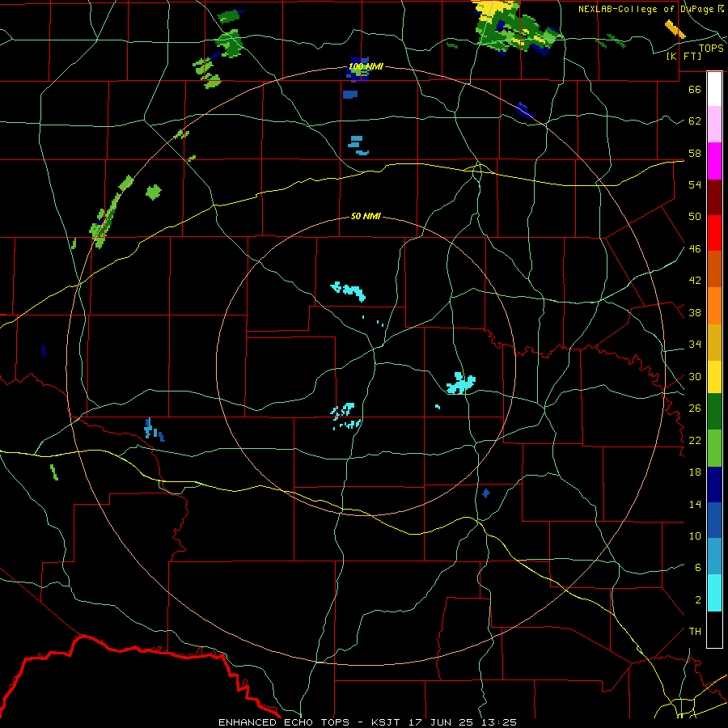Click the light blue legend swatch
This screenshot has height=728, width=728.
(714, 557)
